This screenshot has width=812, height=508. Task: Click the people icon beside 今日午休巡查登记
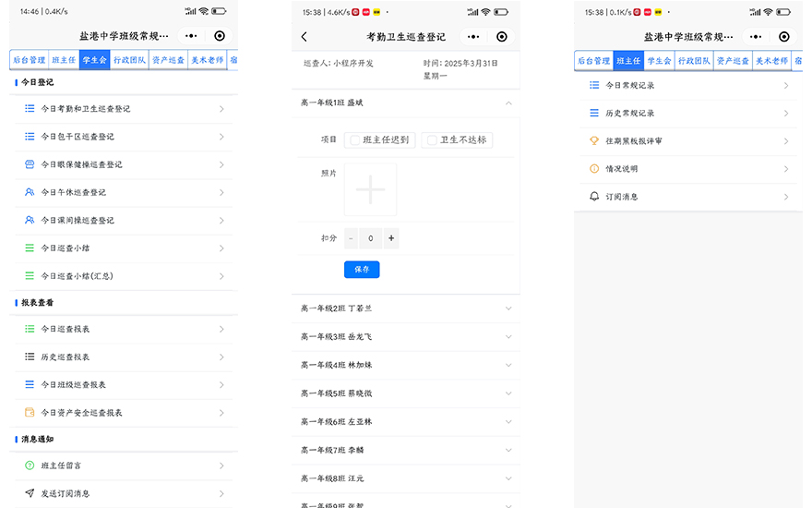coord(30,192)
